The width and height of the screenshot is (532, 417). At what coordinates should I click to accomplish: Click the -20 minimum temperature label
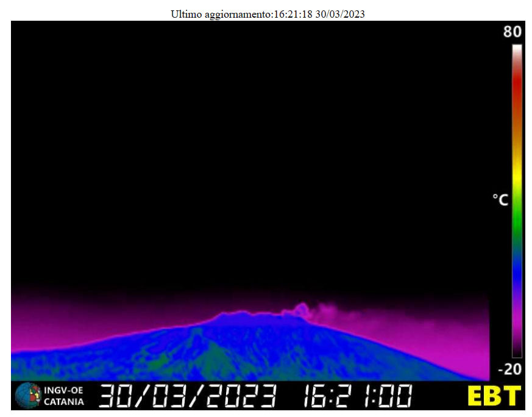click(x=509, y=369)
